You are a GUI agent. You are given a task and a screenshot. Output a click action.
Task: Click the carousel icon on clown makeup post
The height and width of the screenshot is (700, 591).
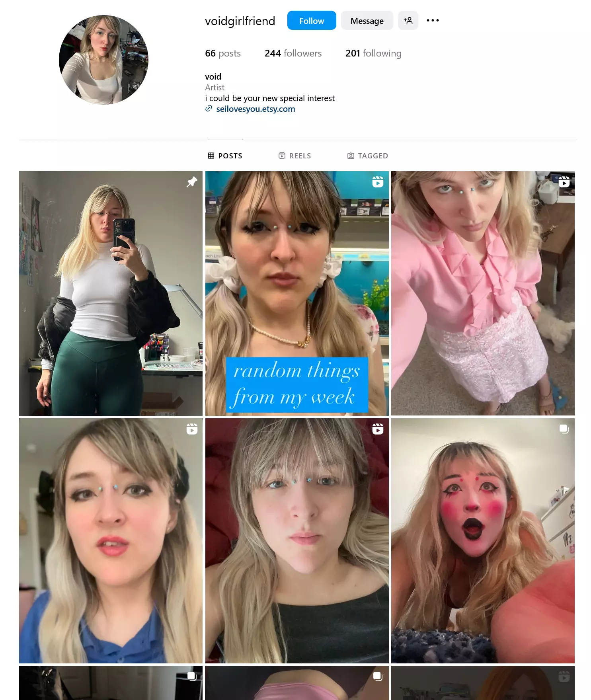pos(564,429)
